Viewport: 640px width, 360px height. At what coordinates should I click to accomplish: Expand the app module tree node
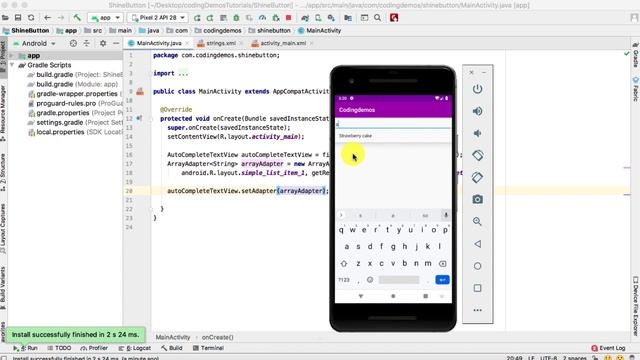click(12, 56)
